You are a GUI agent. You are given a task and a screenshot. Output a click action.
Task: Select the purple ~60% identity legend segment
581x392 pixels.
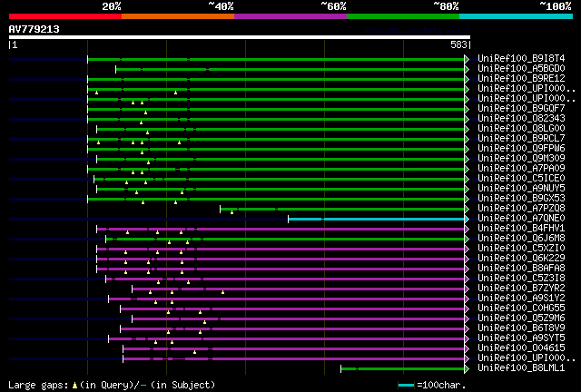[x=290, y=16]
